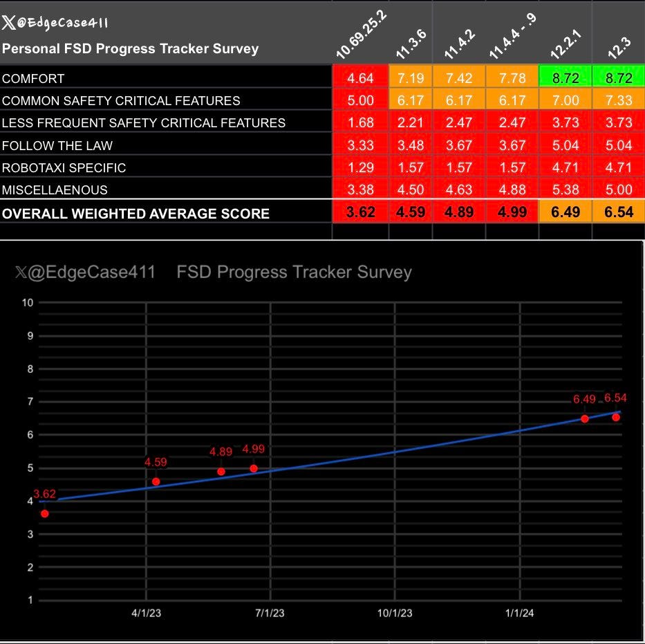Select the bold 4.89 overall score table cell
The height and width of the screenshot is (644, 645).
tap(459, 212)
